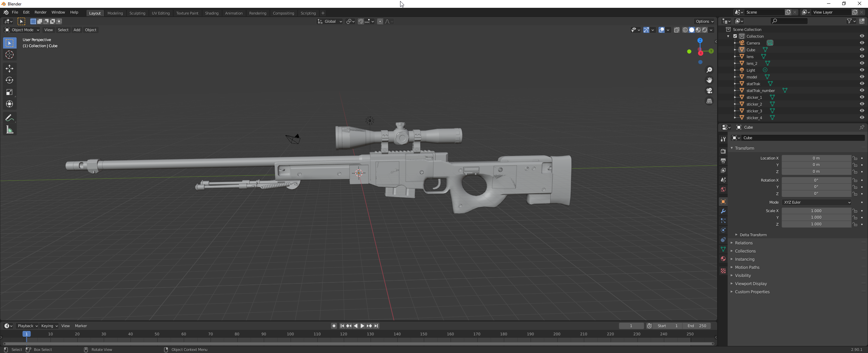This screenshot has height=353, width=868.
Task: Hide the Light object in outliner
Action: [862, 70]
